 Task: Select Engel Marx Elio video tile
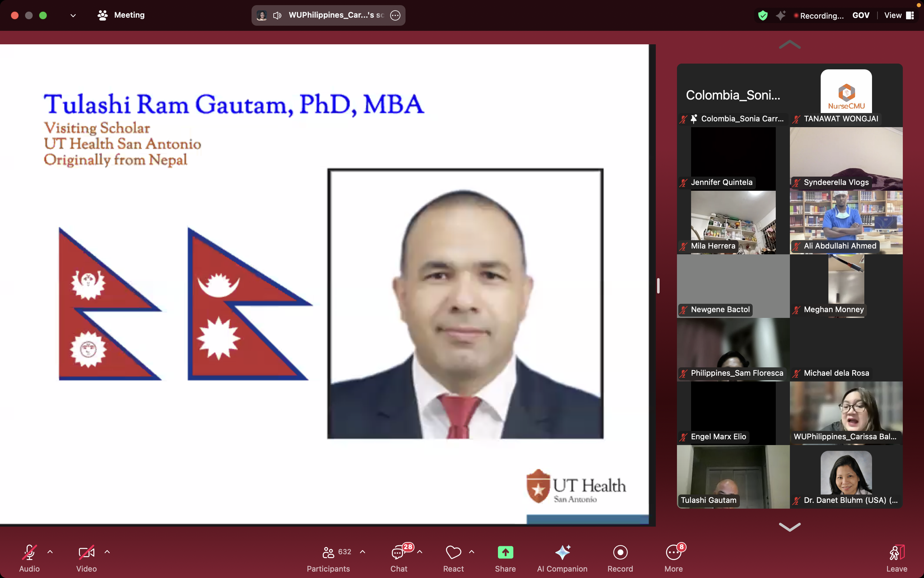click(733, 413)
